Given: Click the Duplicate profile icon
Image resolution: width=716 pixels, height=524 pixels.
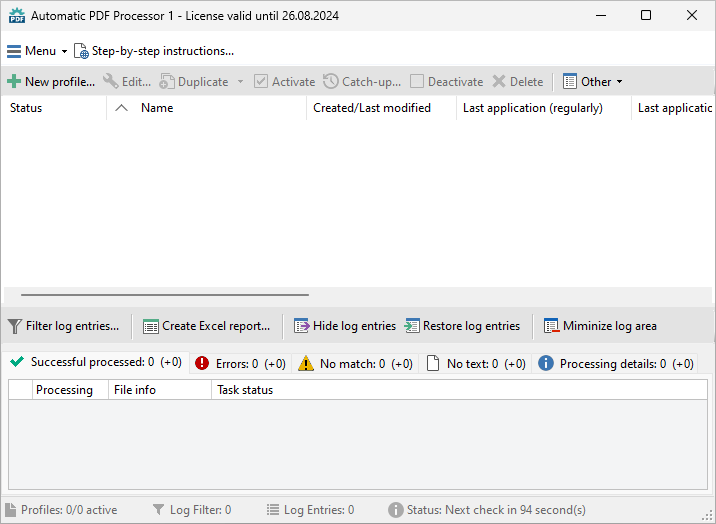Looking at the screenshot, I should point(167,82).
